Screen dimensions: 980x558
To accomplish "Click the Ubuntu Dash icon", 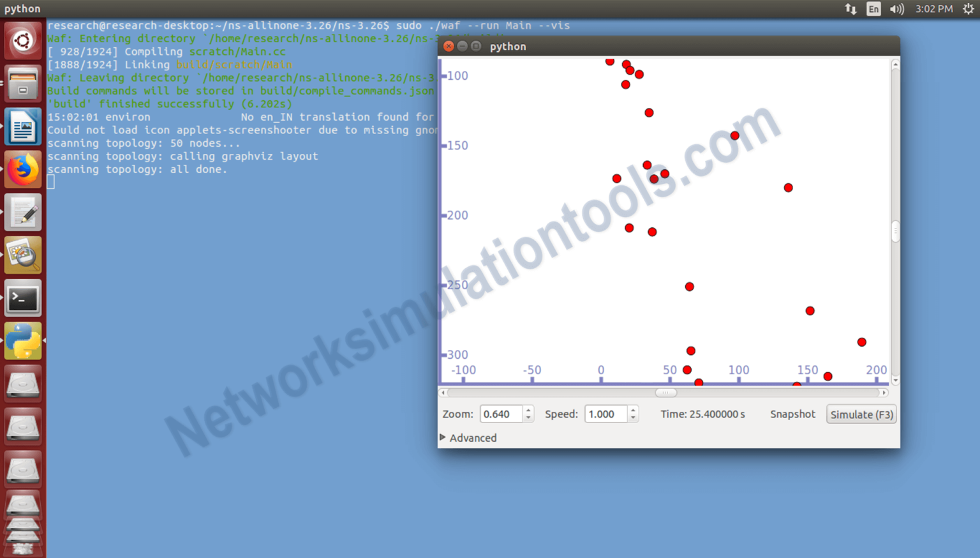I will pos(22,40).
